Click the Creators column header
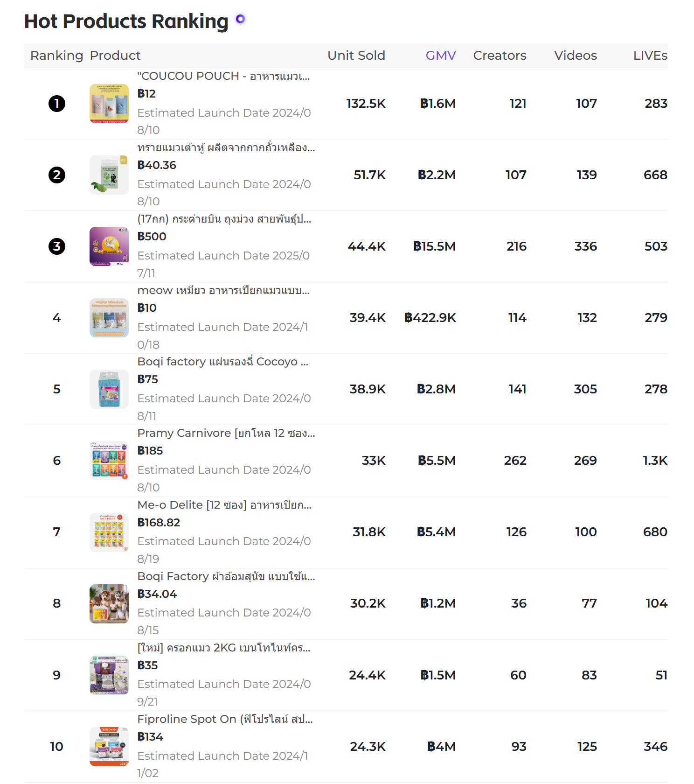This screenshot has width=694, height=784. 500,56
